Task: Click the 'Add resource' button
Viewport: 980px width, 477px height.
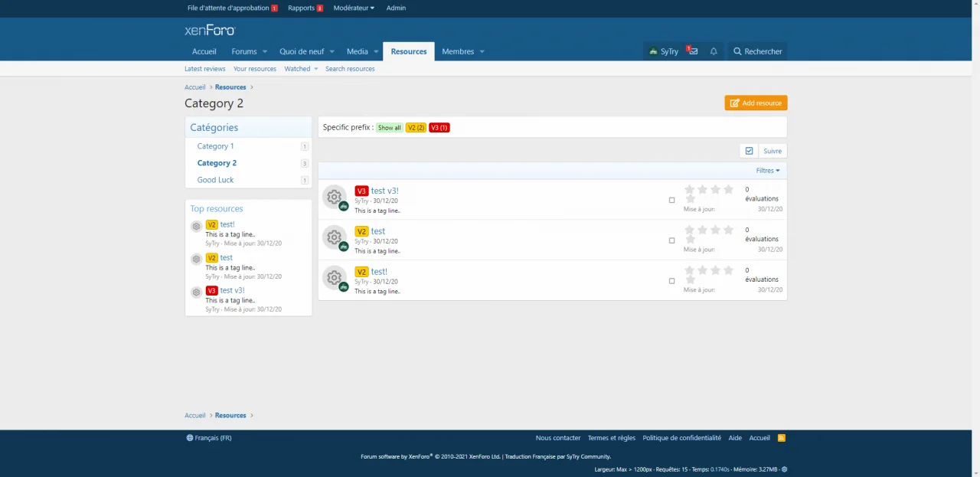Action: tap(756, 103)
